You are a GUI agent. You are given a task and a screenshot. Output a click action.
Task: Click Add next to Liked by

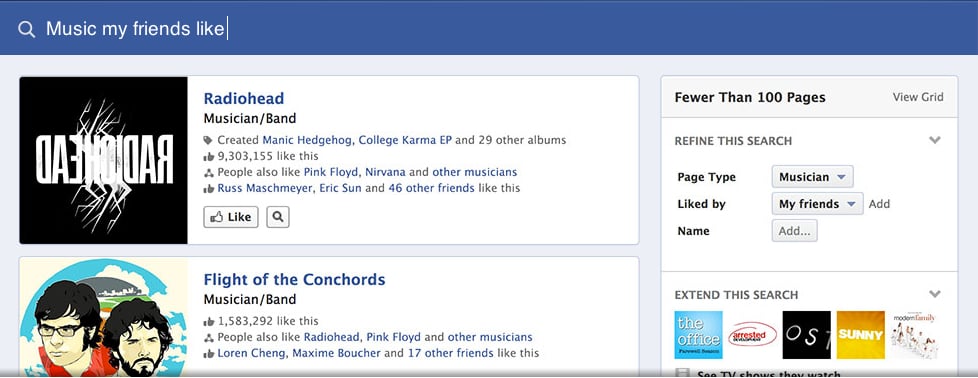879,204
